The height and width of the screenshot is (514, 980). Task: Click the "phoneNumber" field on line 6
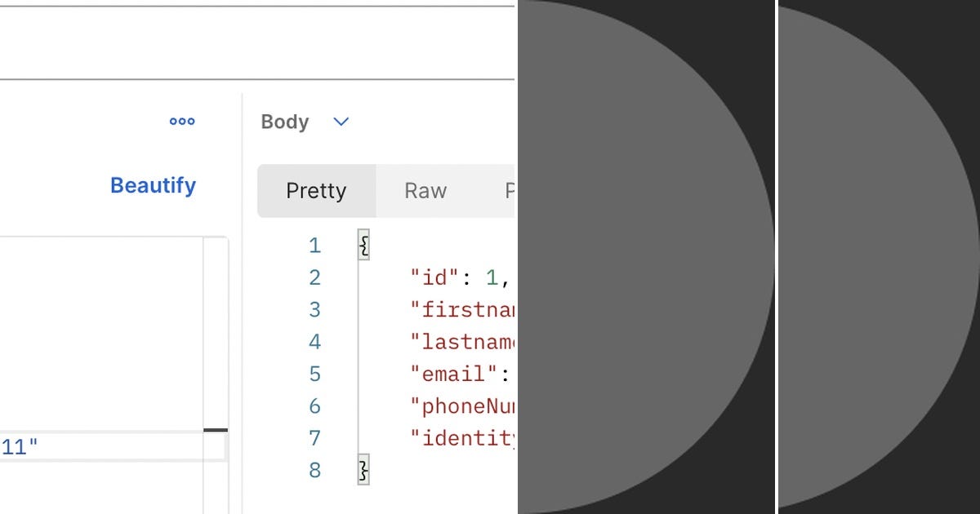click(x=461, y=405)
